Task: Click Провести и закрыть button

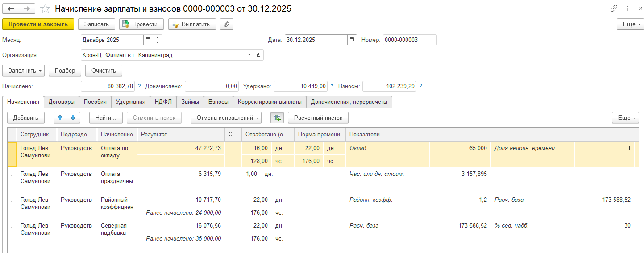Action: tap(38, 24)
